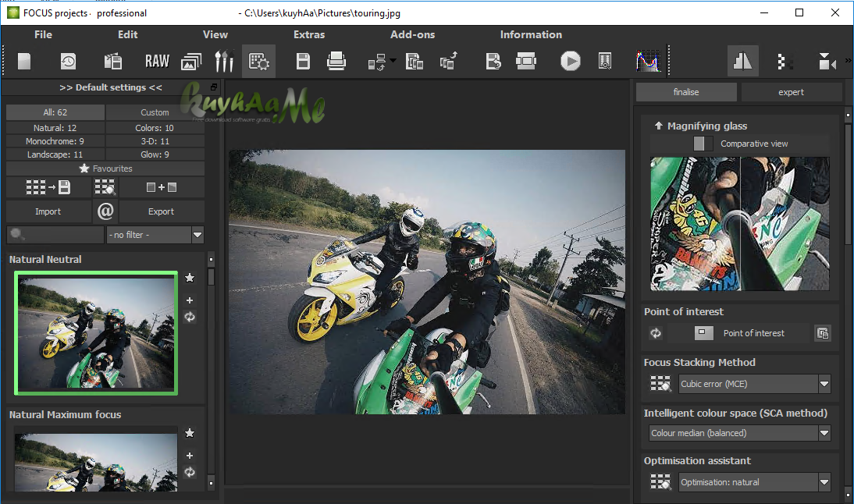Click plus icon beside Natural Neutral preset
This screenshot has width=854, height=504.
tap(190, 300)
